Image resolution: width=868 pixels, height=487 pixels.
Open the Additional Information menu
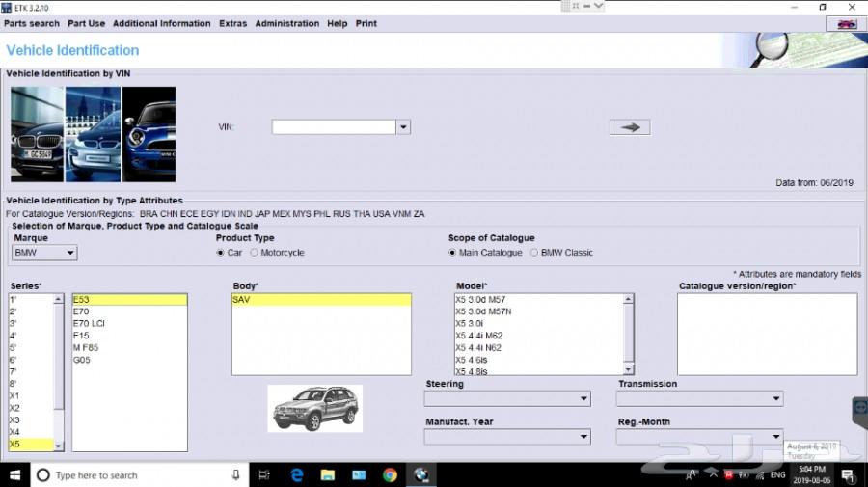click(162, 24)
